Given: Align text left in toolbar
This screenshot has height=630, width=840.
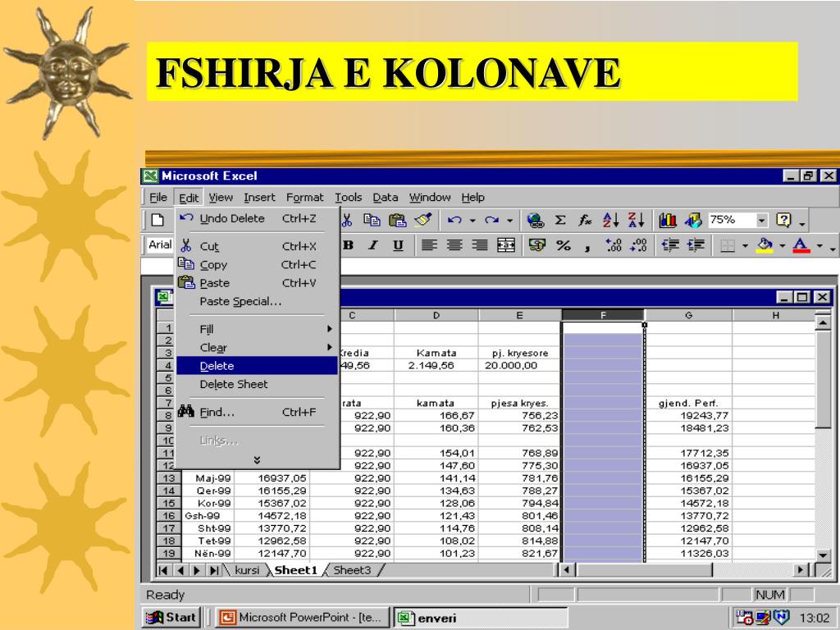Looking at the screenshot, I should click(428, 245).
